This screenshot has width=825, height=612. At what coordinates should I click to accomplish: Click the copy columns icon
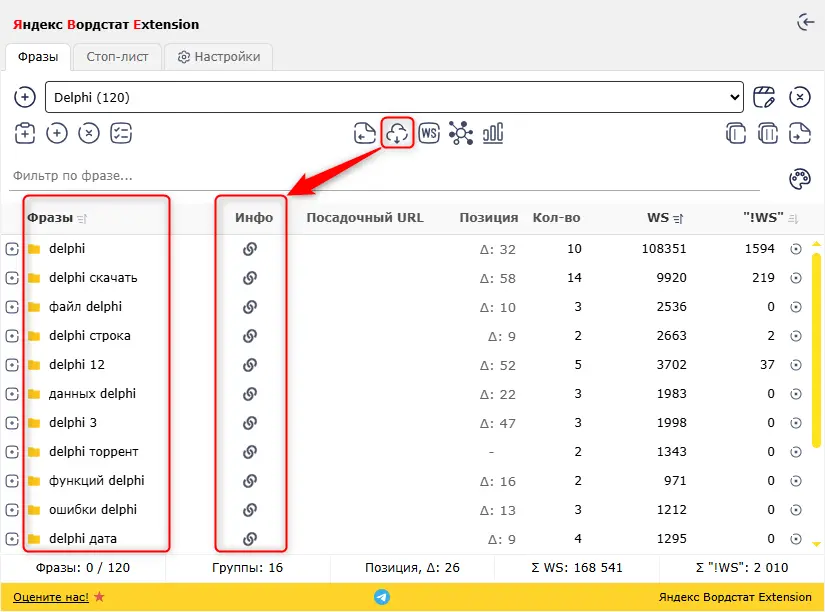(768, 133)
